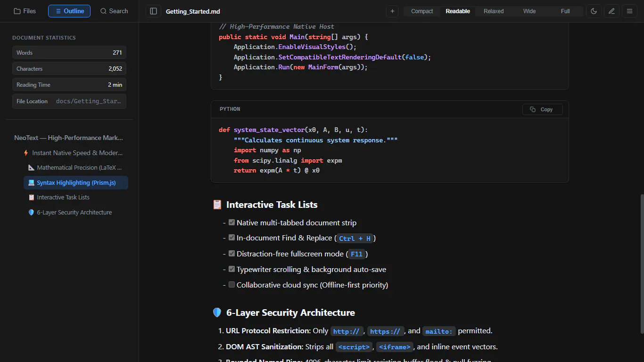Click the https:// inline code chip

385,331
